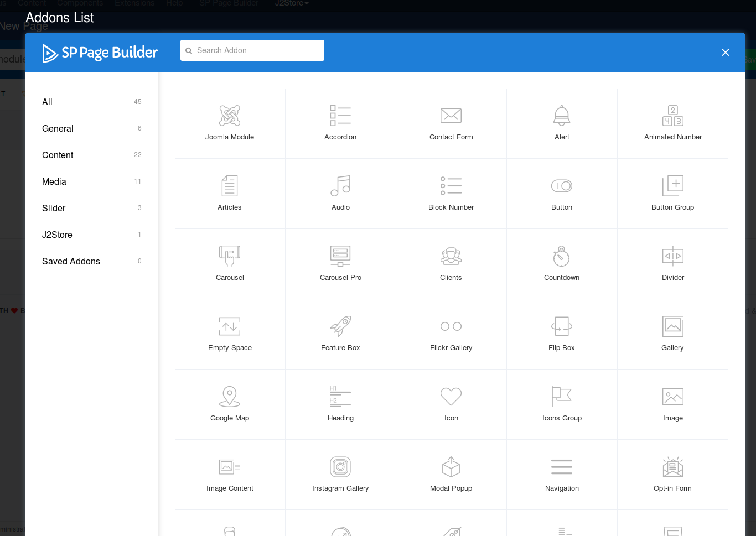Insert the Heading addon

(x=340, y=404)
